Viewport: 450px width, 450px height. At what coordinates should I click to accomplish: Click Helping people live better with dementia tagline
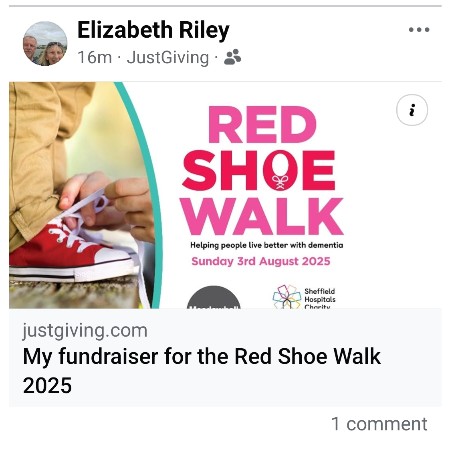click(x=267, y=245)
